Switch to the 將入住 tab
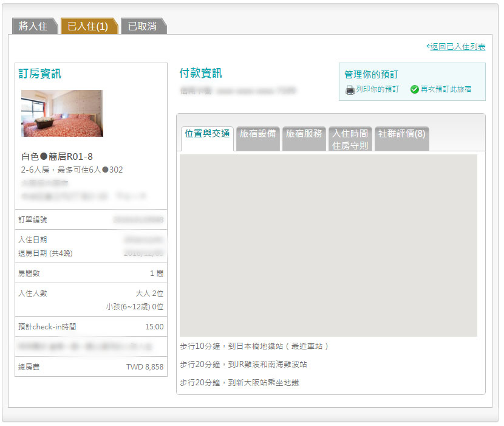 (34, 26)
